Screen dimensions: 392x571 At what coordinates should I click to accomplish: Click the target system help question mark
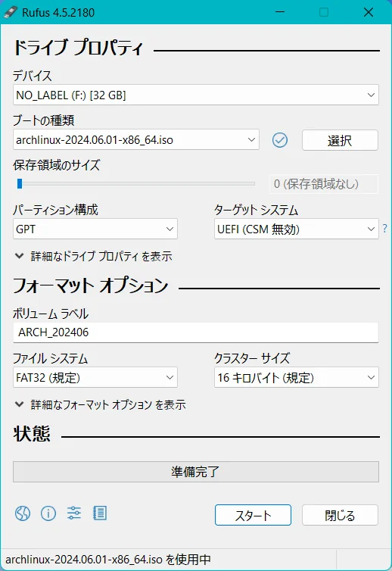(384, 229)
